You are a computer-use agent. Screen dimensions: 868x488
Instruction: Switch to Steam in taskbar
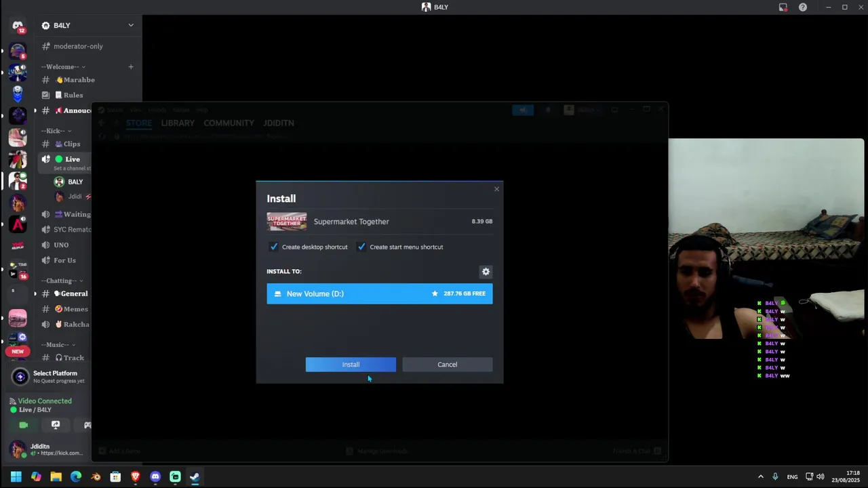tap(195, 476)
